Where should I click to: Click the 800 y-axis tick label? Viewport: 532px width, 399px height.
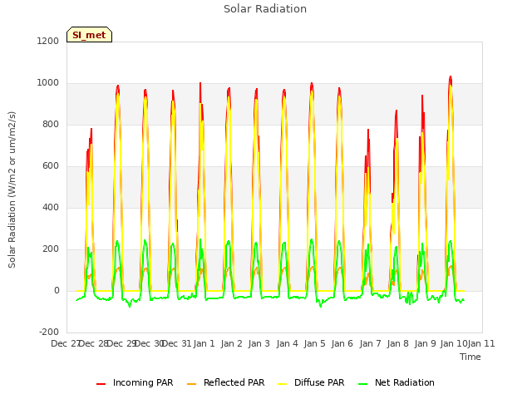point(51,124)
